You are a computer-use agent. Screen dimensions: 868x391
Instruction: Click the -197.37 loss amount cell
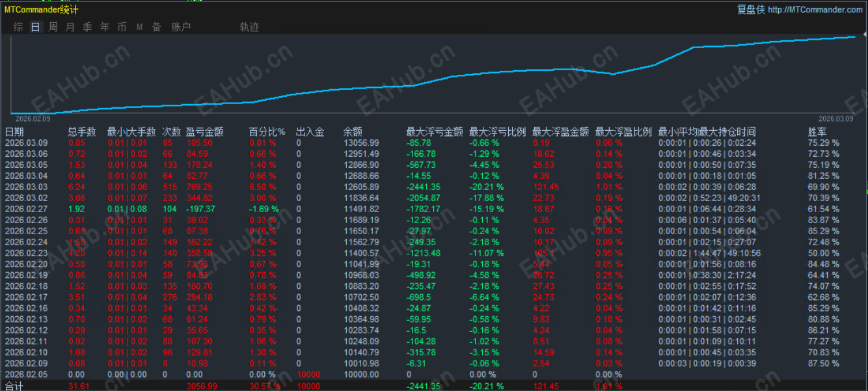[200, 209]
